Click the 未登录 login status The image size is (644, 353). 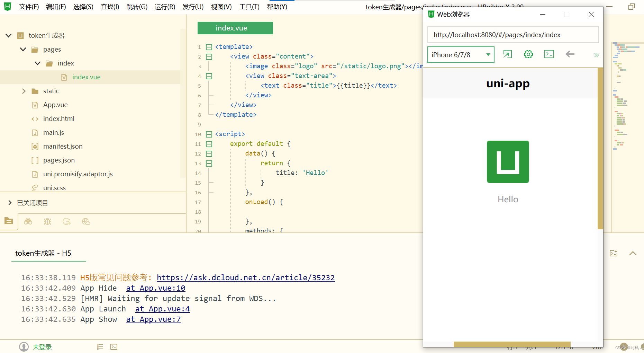click(42, 347)
